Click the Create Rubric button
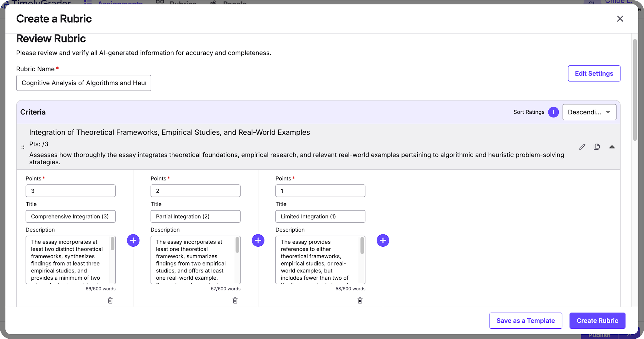Screen dimensions: 644x339 [x=597, y=321]
